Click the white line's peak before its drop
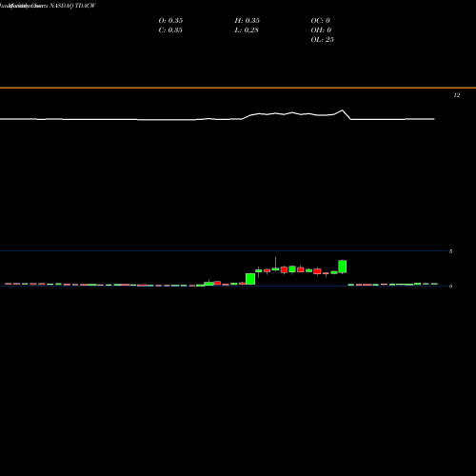 [x=342, y=110]
